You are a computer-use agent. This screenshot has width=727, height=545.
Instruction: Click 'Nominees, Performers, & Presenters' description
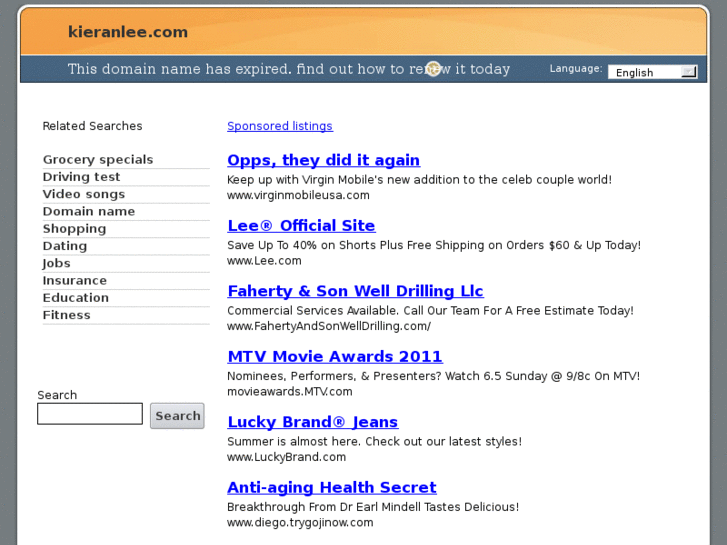pos(434,376)
